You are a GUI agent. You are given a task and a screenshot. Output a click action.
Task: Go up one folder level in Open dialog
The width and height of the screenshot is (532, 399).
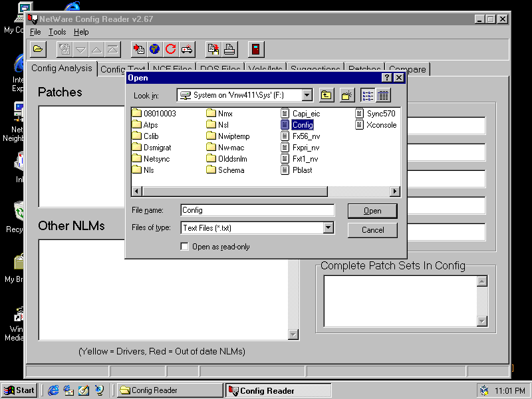327,95
